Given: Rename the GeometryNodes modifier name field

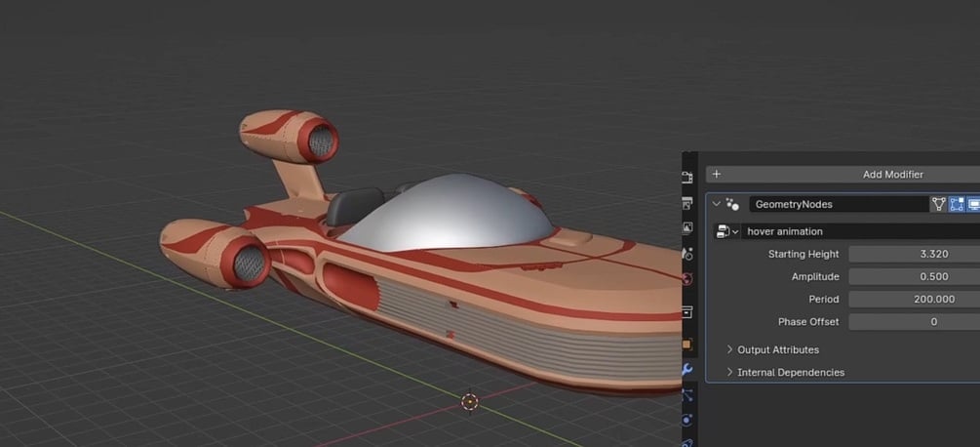Looking at the screenshot, I should click(x=838, y=204).
